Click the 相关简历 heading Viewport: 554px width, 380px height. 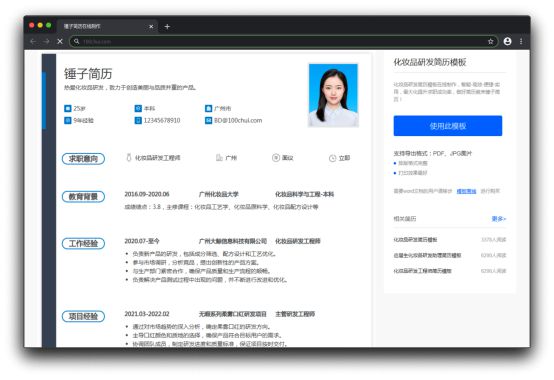tap(405, 219)
